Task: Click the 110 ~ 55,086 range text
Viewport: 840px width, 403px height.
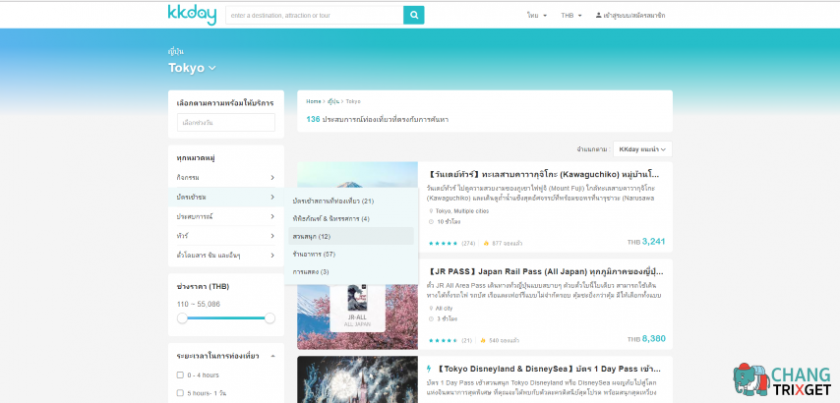Action: point(199,304)
